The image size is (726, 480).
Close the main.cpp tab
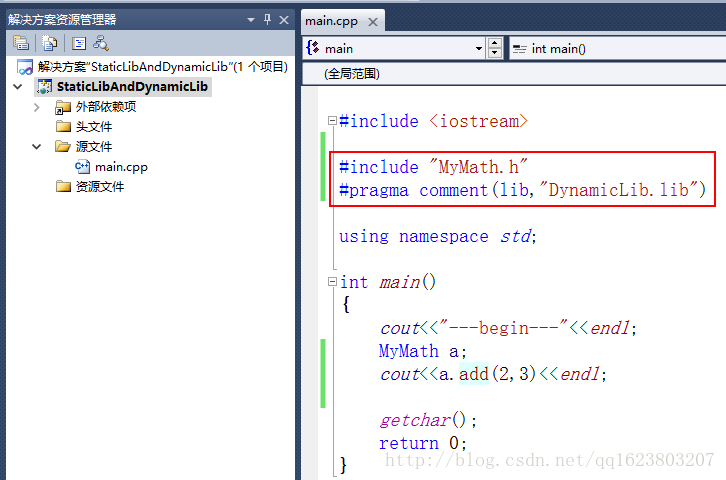[x=373, y=22]
